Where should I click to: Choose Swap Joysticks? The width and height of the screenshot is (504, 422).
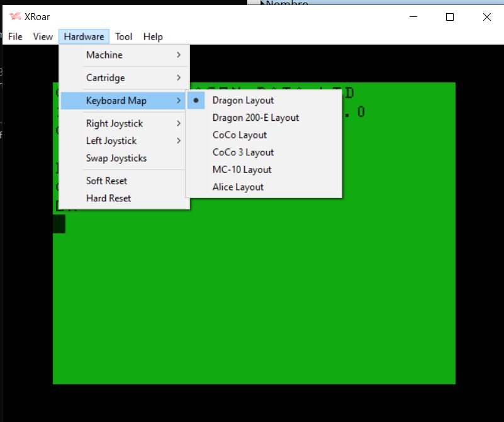[116, 158]
